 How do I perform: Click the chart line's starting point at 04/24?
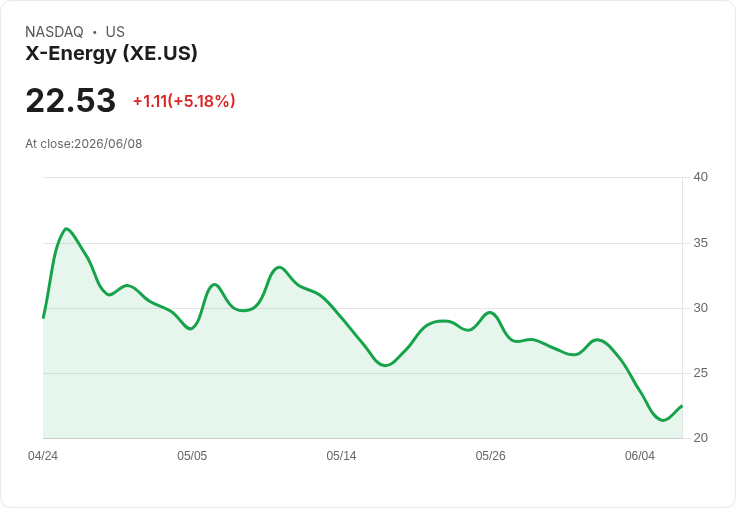tap(44, 318)
